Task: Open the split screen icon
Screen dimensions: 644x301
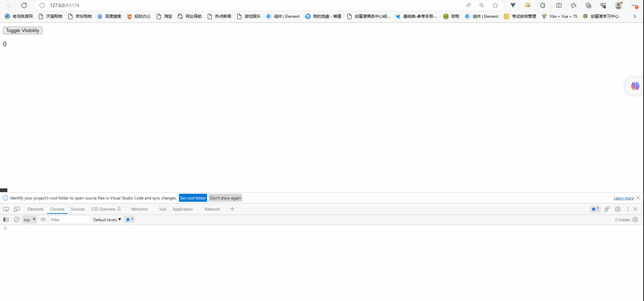Action: (x=559, y=5)
